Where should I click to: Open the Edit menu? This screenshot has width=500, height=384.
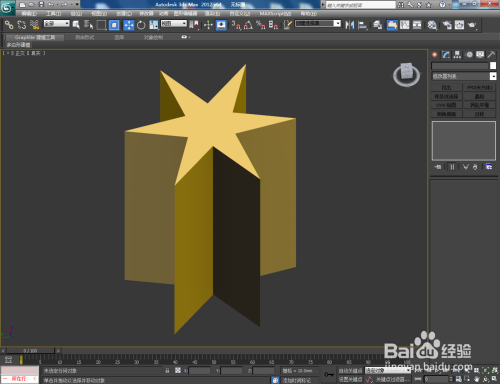(29, 14)
